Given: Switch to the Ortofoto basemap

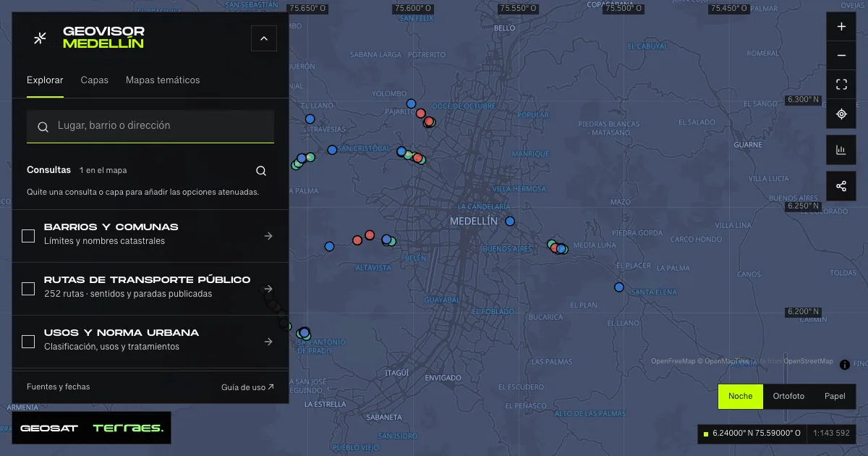Looking at the screenshot, I should click(788, 396).
